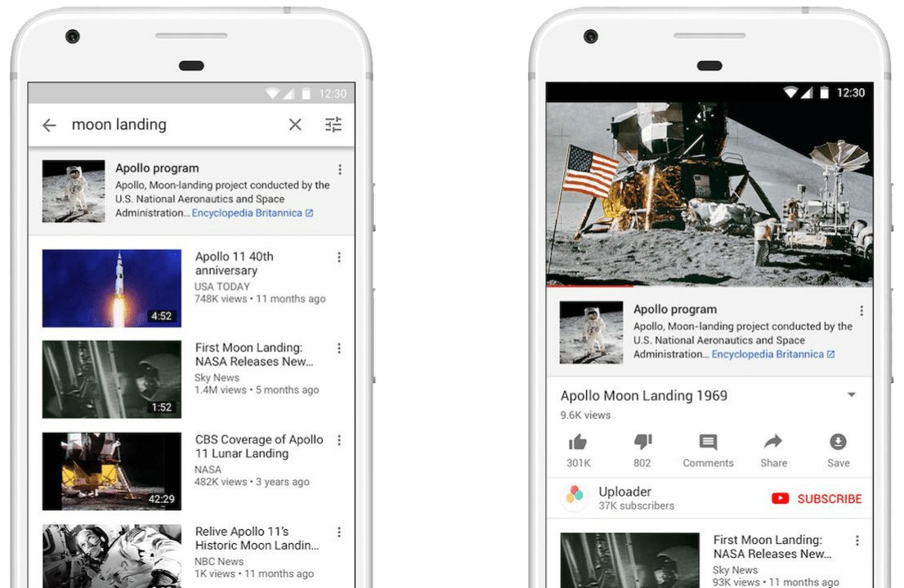Select Apollo program astronaut thumbnail in left phone
The image size is (904, 588).
pyautogui.click(x=74, y=191)
